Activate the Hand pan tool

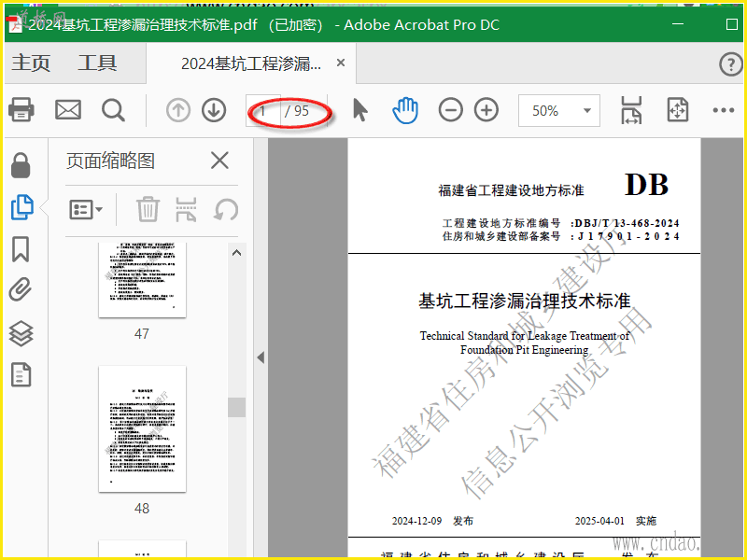pos(405,110)
